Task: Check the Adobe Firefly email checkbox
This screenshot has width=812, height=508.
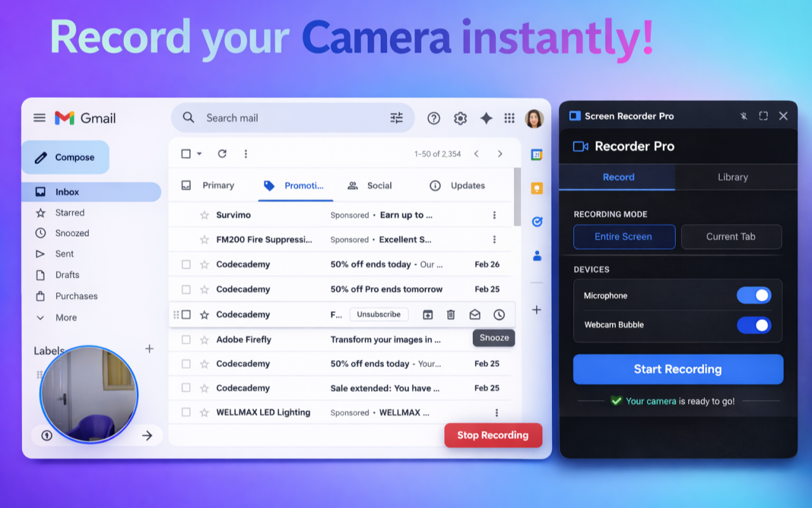Action: pyautogui.click(x=186, y=340)
